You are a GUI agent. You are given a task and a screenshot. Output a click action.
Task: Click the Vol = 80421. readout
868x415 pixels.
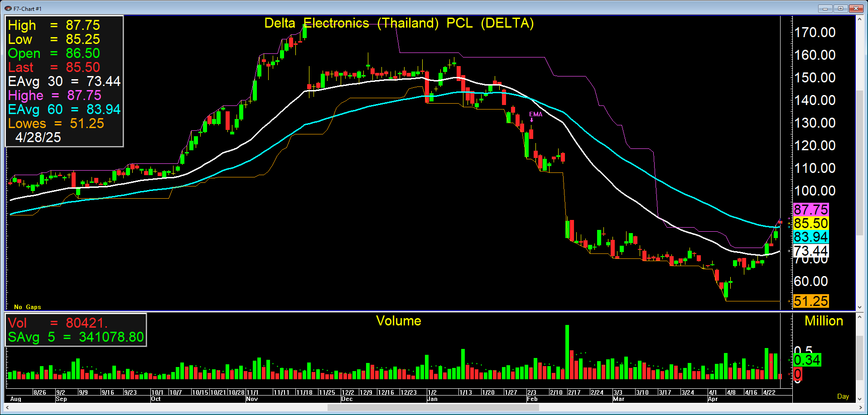click(x=58, y=323)
